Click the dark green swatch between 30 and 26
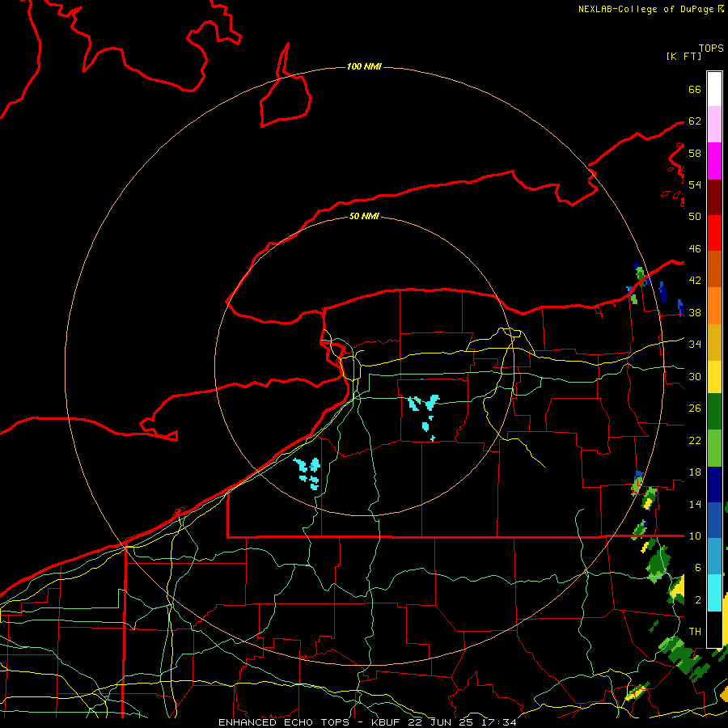The width and height of the screenshot is (728, 728). tap(714, 412)
